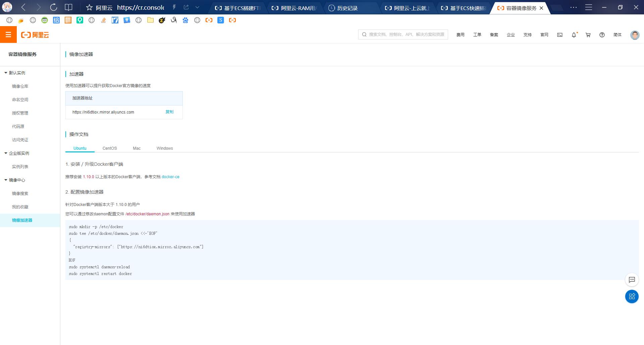Open the Cloud Shell terminal icon
This screenshot has height=345, width=644.
click(x=560, y=35)
